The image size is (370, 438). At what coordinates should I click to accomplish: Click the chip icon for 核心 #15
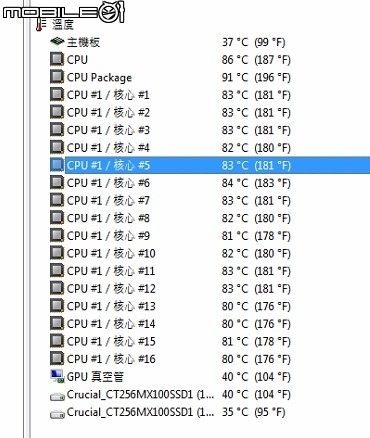click(x=57, y=341)
